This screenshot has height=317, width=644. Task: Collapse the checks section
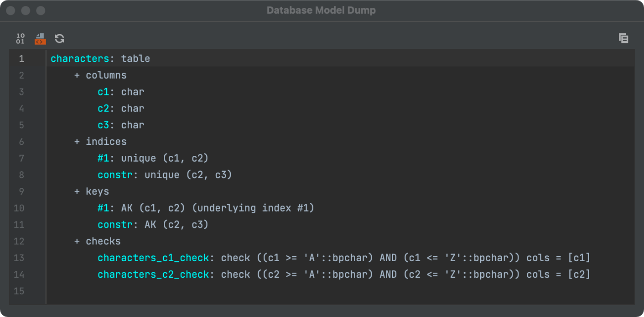[x=76, y=241]
